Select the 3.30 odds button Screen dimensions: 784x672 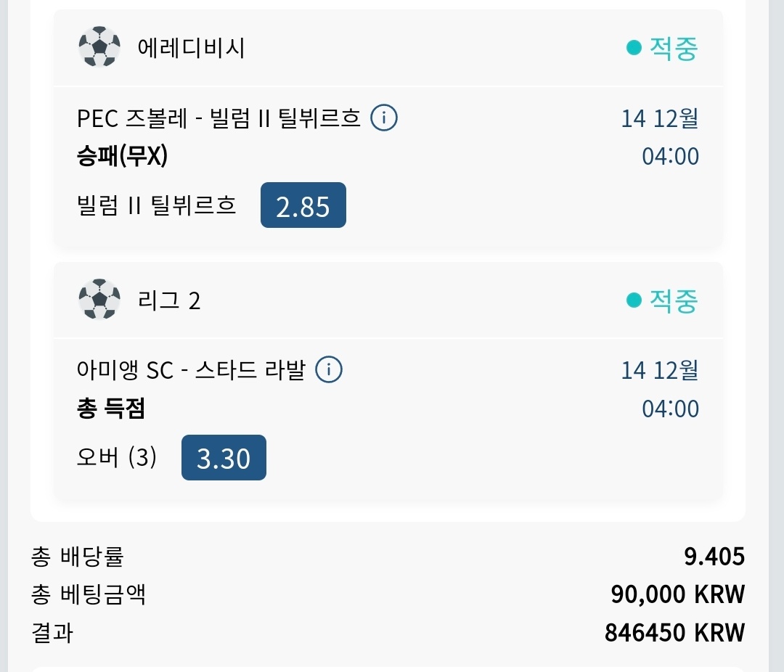(x=224, y=459)
